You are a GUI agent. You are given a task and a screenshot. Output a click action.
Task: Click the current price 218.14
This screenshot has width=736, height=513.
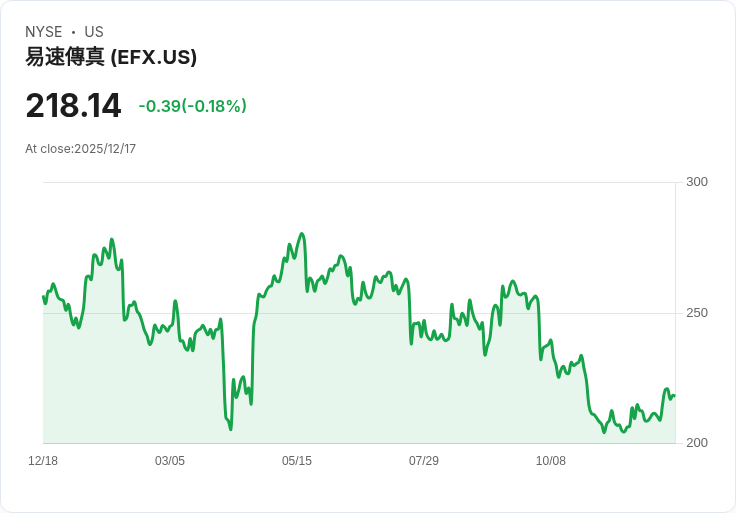point(73,106)
